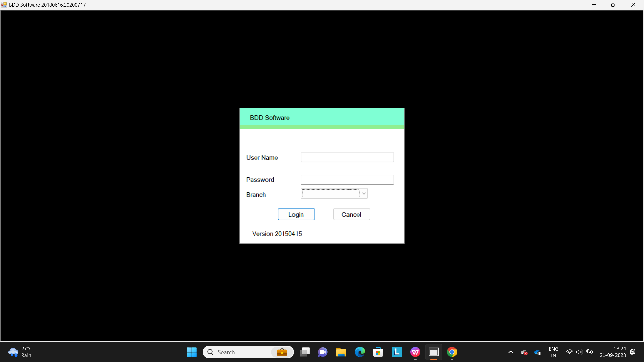The width and height of the screenshot is (644, 362).
Task: Launch Microsoft Edge browser
Action: [x=360, y=352]
